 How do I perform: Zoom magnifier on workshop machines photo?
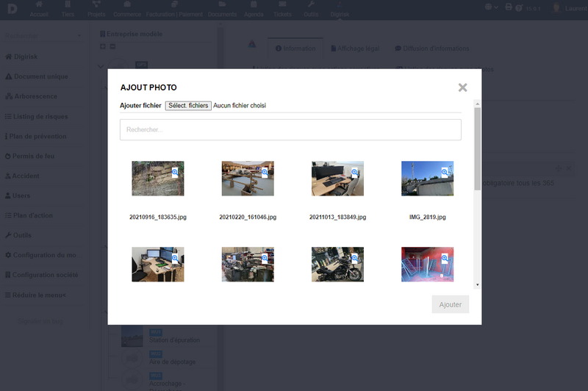265,258
